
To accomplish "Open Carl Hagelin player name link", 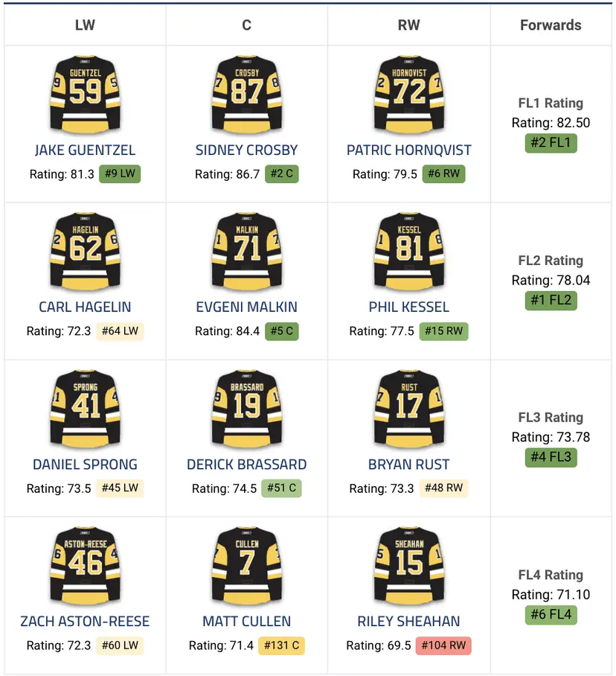I will [86, 307].
